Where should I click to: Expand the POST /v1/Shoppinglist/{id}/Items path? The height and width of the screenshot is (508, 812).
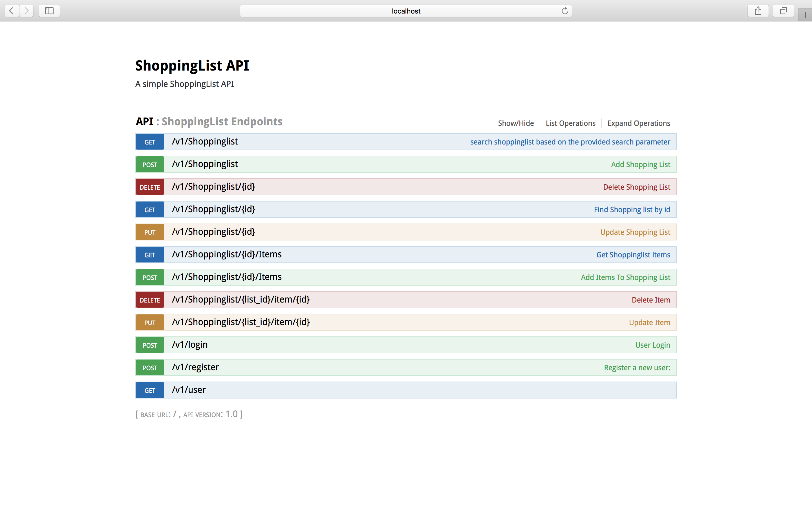(x=227, y=277)
